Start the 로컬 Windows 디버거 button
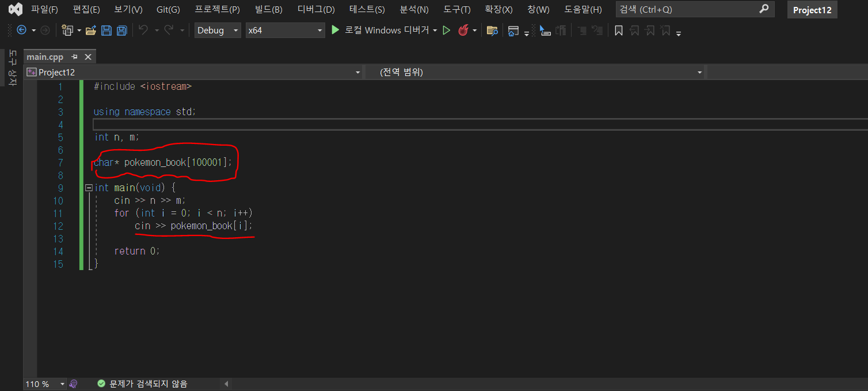The image size is (868, 391). pyautogui.click(x=380, y=30)
